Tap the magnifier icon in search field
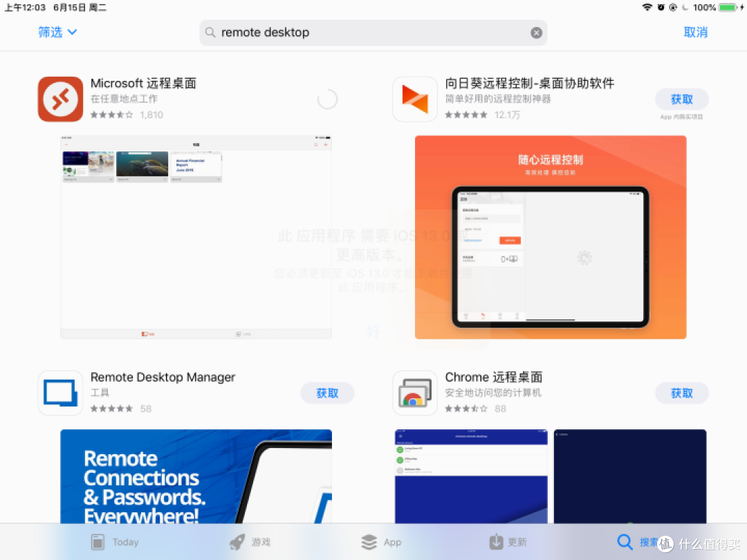Viewport: 747px width, 560px height. [x=210, y=32]
